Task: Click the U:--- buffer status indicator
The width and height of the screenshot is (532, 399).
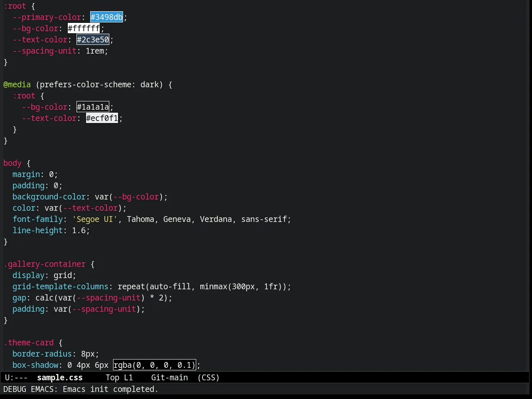Action: pos(16,377)
